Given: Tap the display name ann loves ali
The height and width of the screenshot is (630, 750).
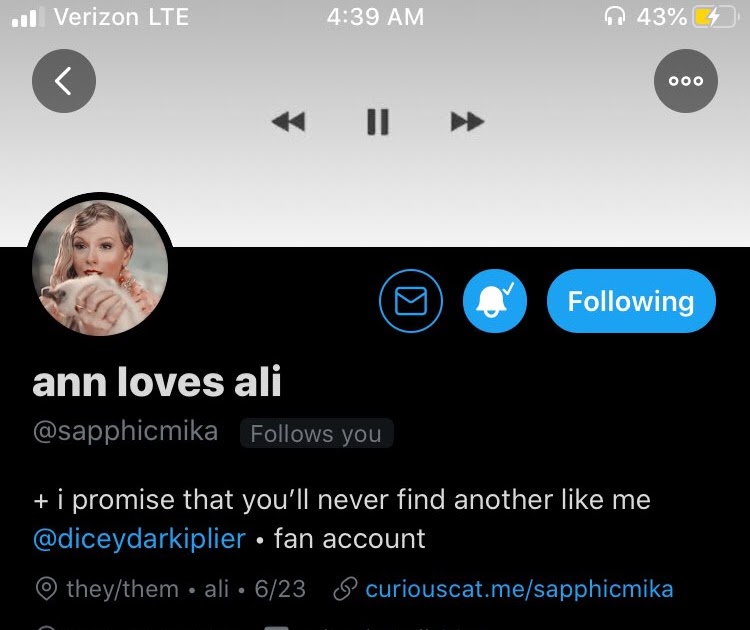Looking at the screenshot, I should [x=156, y=382].
